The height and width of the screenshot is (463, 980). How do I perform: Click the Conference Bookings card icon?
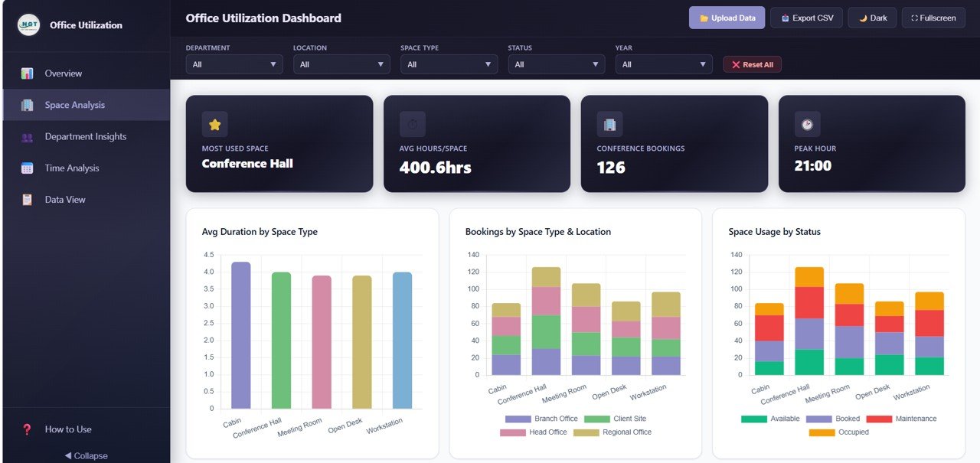click(609, 124)
